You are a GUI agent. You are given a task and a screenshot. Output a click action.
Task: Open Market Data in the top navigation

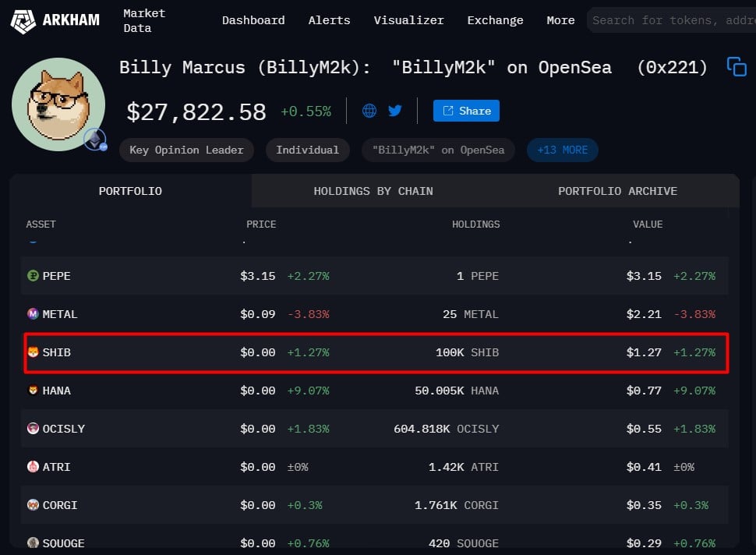(x=144, y=20)
